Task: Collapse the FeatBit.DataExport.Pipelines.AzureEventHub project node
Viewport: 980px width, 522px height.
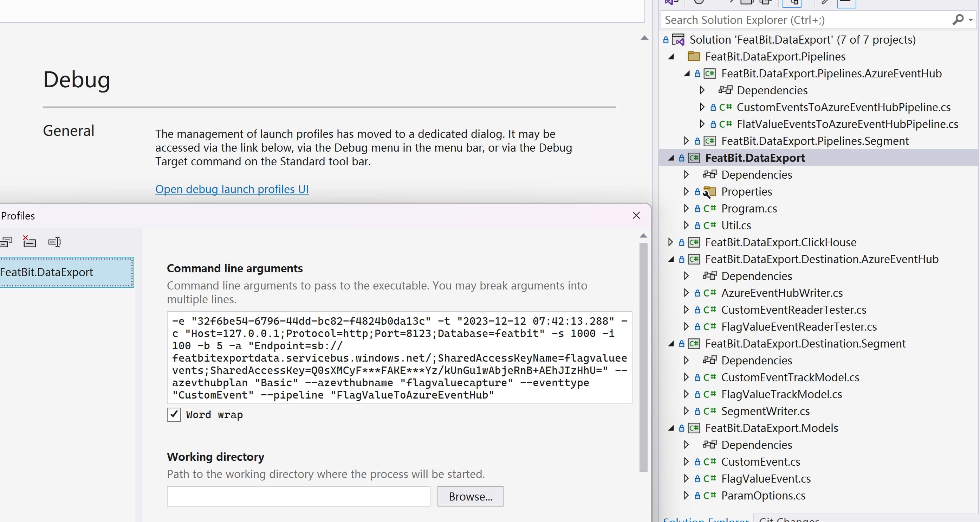Action: coord(687,74)
